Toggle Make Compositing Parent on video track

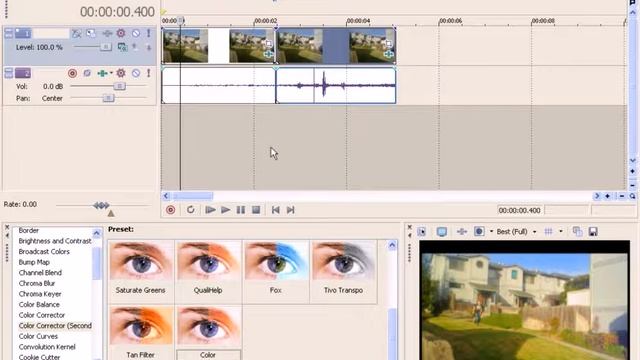[x=134, y=47]
